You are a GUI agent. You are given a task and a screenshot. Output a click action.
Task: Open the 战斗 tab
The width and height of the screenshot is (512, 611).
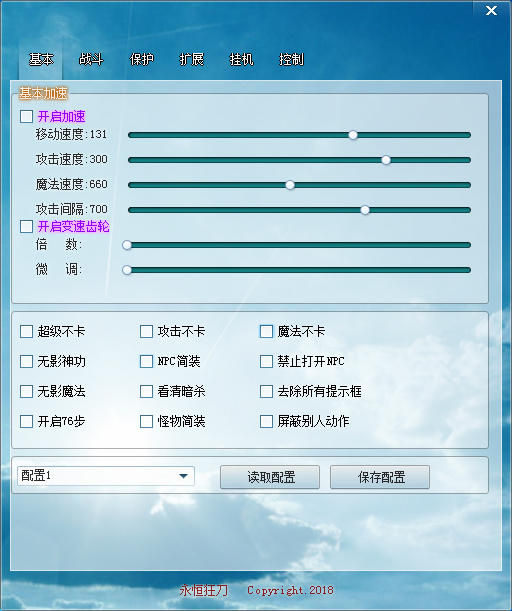tap(91, 60)
